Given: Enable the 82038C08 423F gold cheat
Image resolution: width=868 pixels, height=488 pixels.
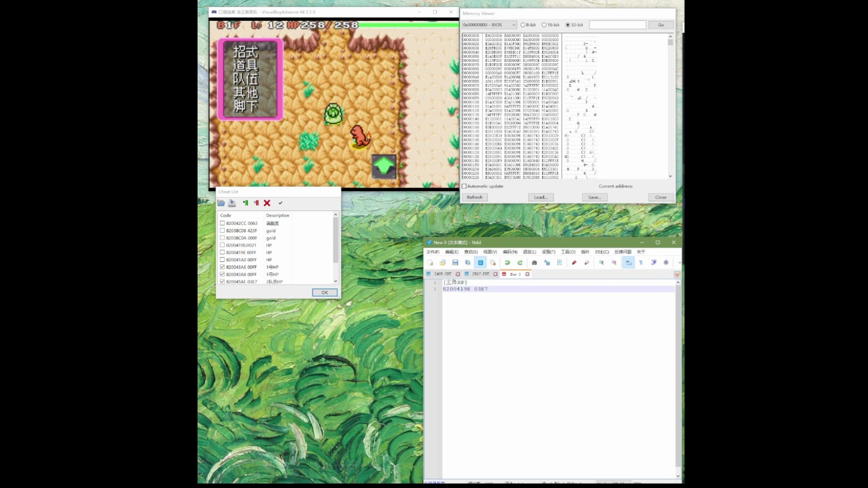Looking at the screenshot, I should pos(222,230).
